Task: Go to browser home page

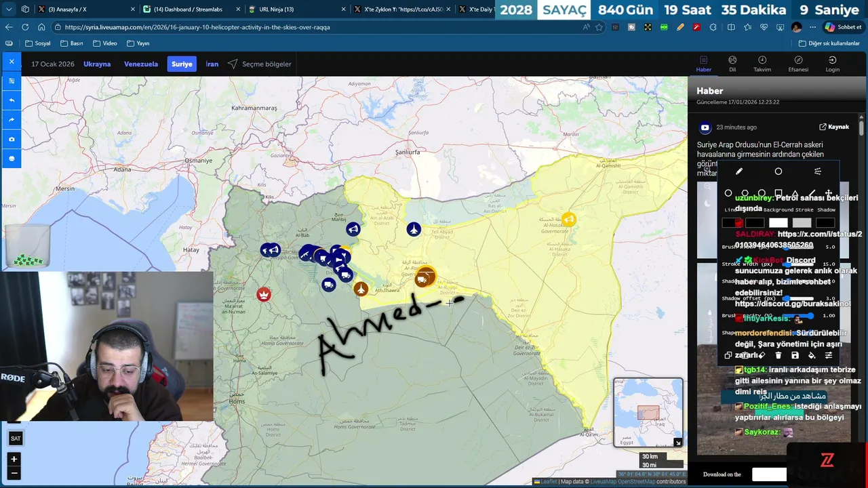Action: coord(41,27)
